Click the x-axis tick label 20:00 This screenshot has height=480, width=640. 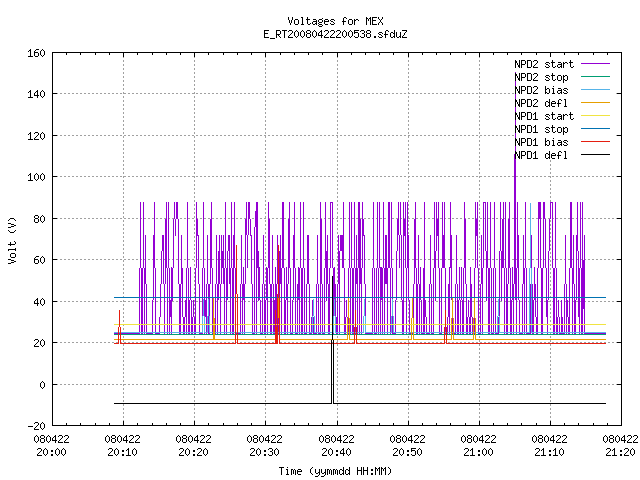coord(51,452)
